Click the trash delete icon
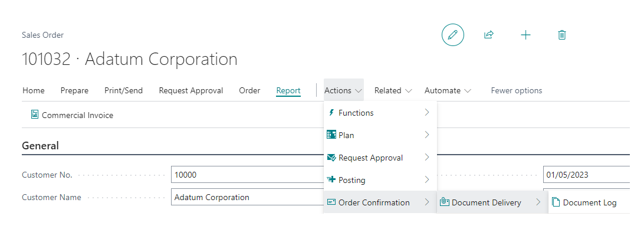This screenshot has width=644, height=229. 562,35
